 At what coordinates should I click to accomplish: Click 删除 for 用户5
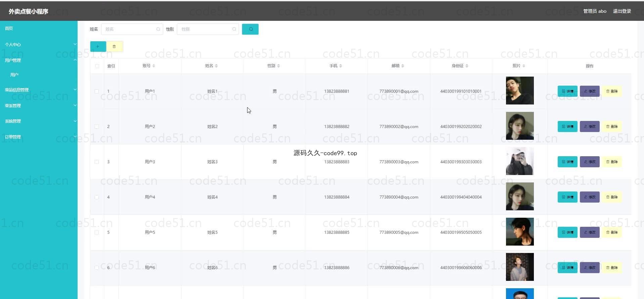(612, 232)
